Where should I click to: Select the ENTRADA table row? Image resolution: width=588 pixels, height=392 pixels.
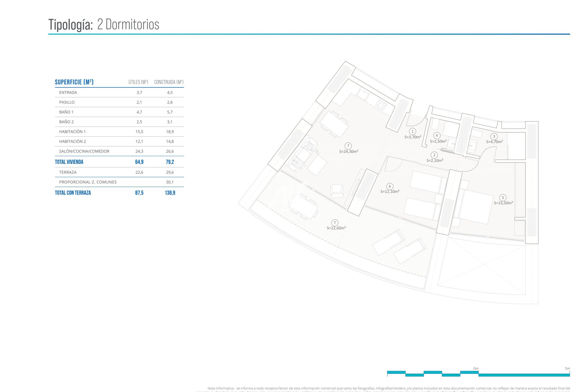tap(68, 92)
